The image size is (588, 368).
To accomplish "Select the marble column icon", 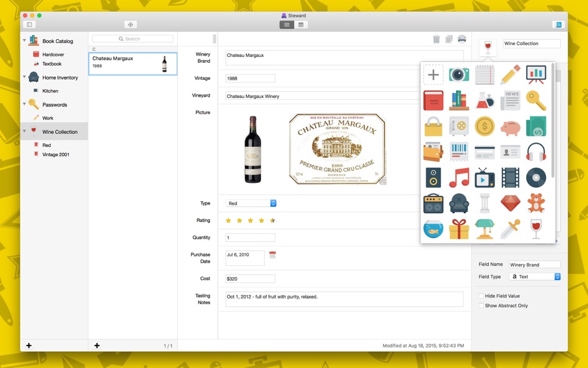I will tap(485, 204).
